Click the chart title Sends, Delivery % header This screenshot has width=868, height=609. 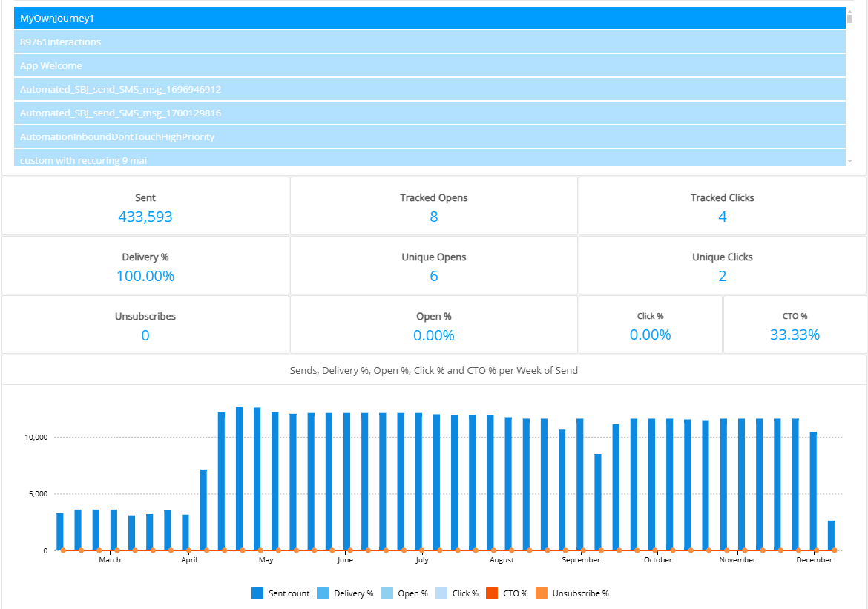[x=433, y=370]
